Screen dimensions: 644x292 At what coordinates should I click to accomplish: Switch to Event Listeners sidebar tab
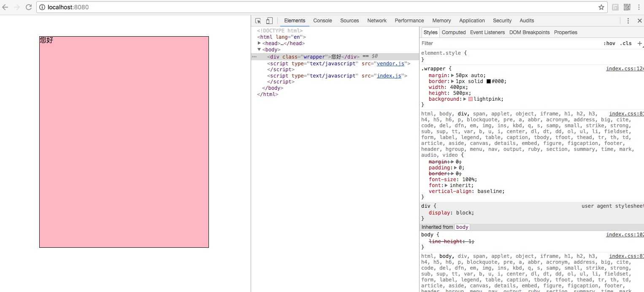487,32
